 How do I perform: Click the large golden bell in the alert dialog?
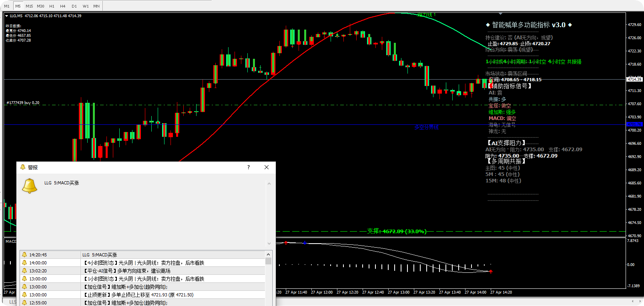tap(30, 186)
